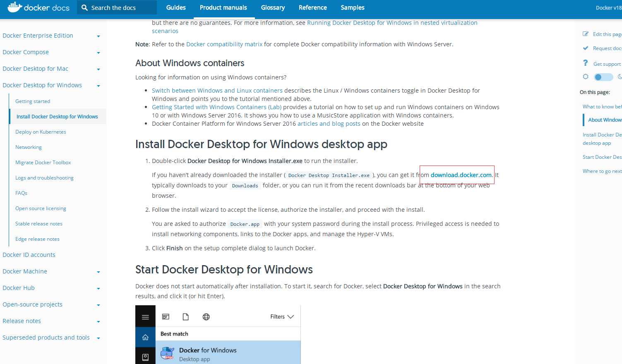Click the sun icon for light mode
The width and height of the screenshot is (622, 364).
[x=586, y=77]
